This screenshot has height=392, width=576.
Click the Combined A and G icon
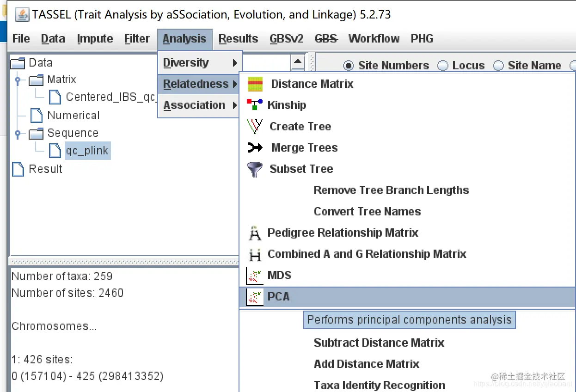[x=255, y=254]
